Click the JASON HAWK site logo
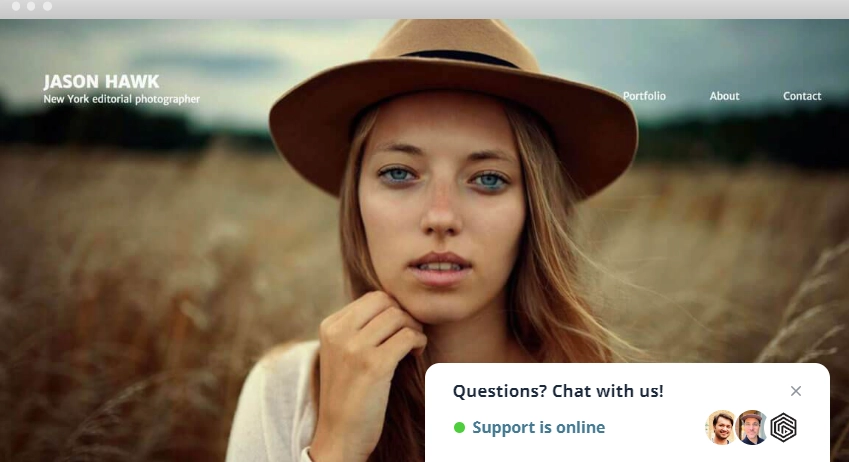 [101, 82]
